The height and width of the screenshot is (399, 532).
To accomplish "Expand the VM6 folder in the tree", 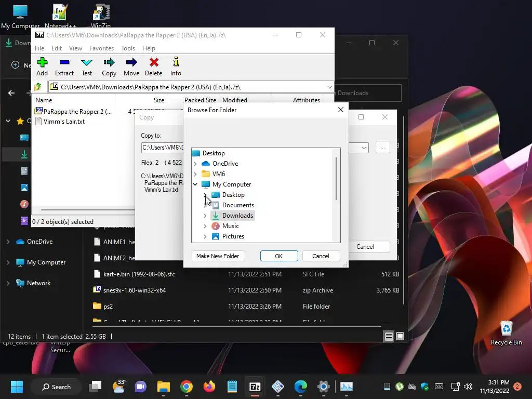I will tap(195, 174).
